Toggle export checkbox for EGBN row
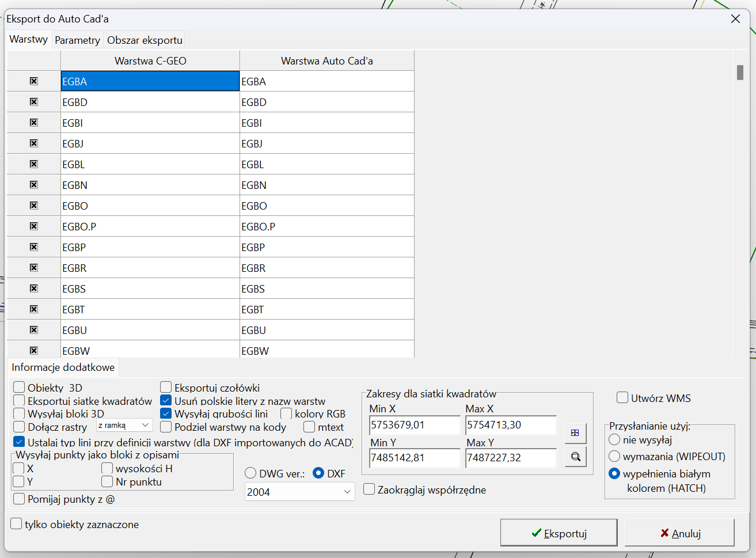The image size is (756, 558). click(34, 185)
